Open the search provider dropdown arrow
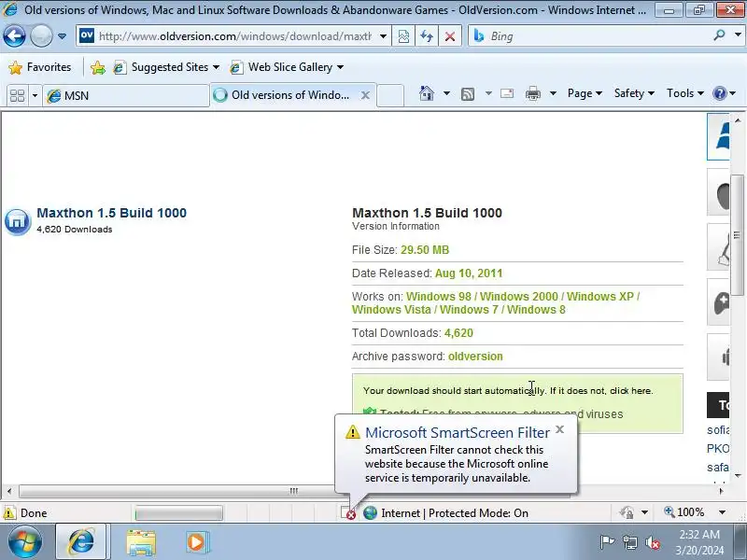Image resolution: width=747 pixels, height=560 pixels. point(738,35)
